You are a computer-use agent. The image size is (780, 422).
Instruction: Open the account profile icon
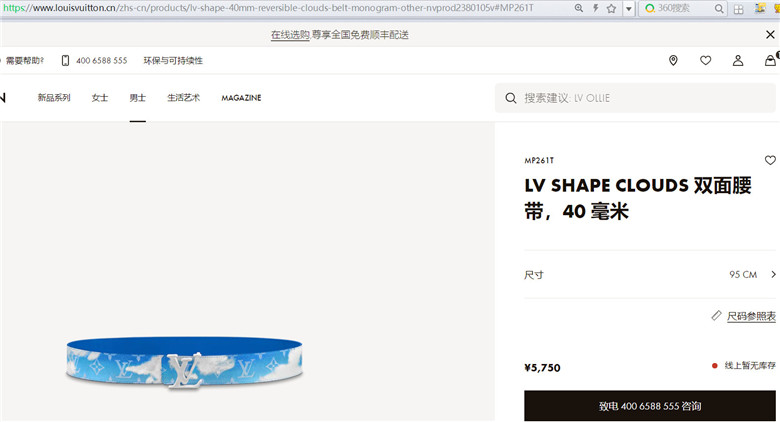coord(738,60)
